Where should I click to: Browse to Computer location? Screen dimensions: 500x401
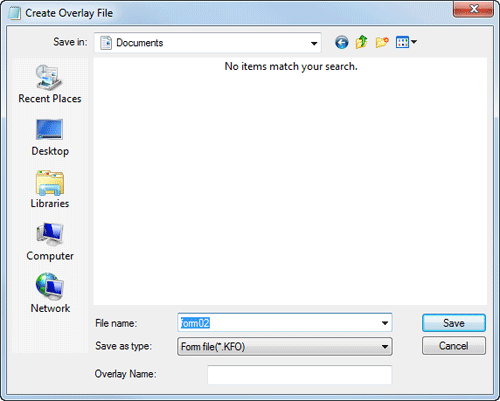click(50, 242)
